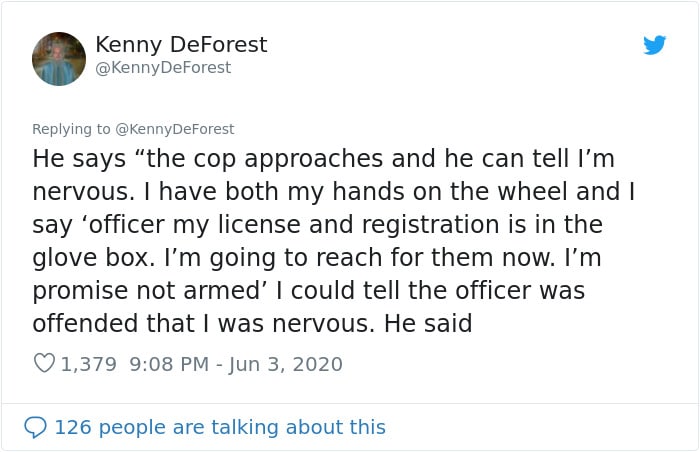This screenshot has height=452, width=700.
Task: Click the line starting 'glove box'
Action: click(x=317, y=258)
